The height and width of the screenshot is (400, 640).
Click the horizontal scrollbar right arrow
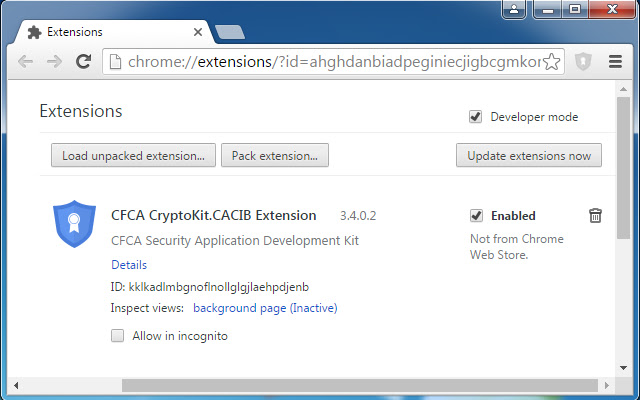tap(607, 385)
